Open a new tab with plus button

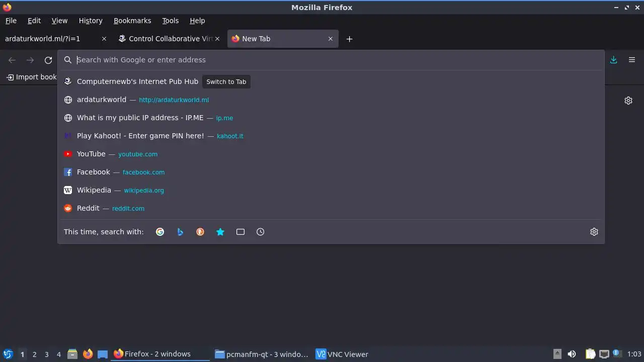(349, 39)
